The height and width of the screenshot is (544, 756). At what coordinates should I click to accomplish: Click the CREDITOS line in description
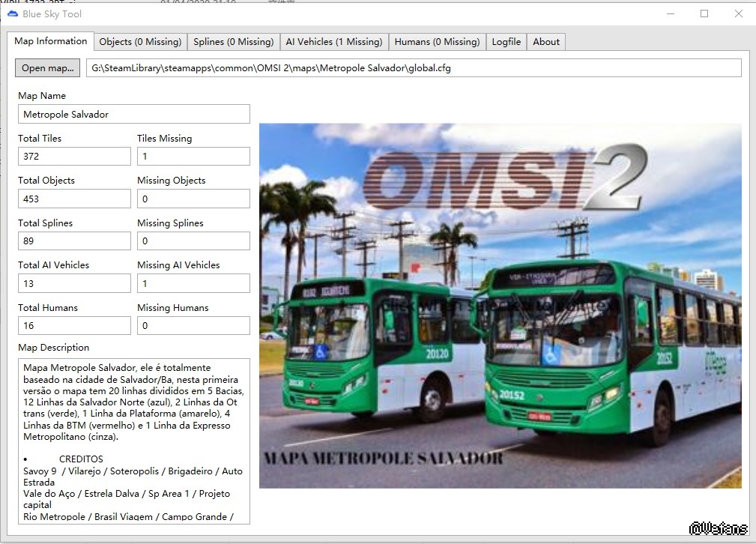point(81,459)
